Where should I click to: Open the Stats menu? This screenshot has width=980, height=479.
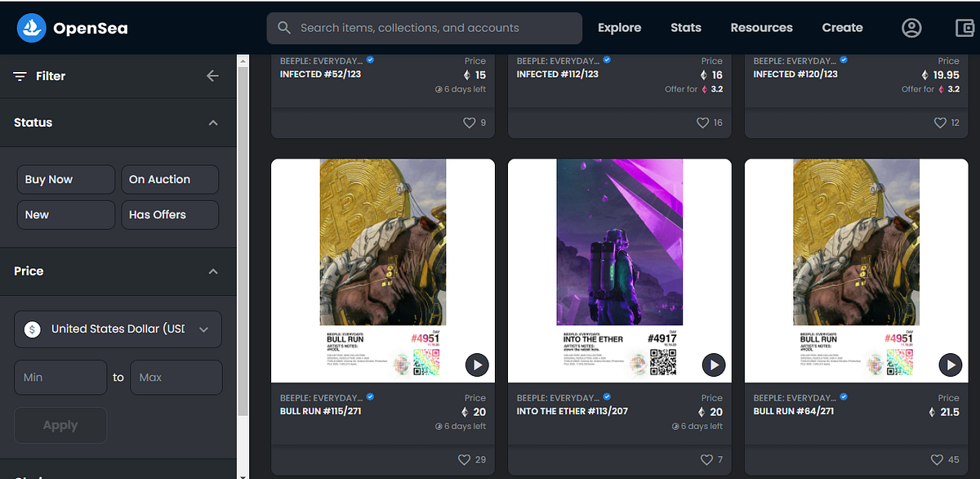[686, 28]
